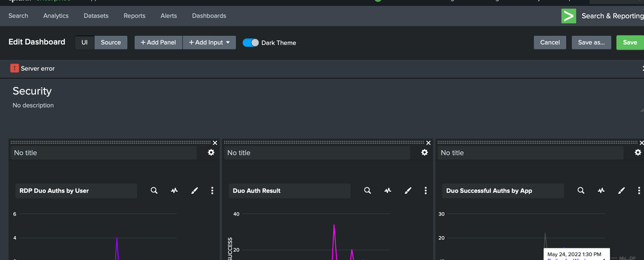644x260 pixels.
Task: Expand the Add Input dropdown
Action: click(x=210, y=42)
